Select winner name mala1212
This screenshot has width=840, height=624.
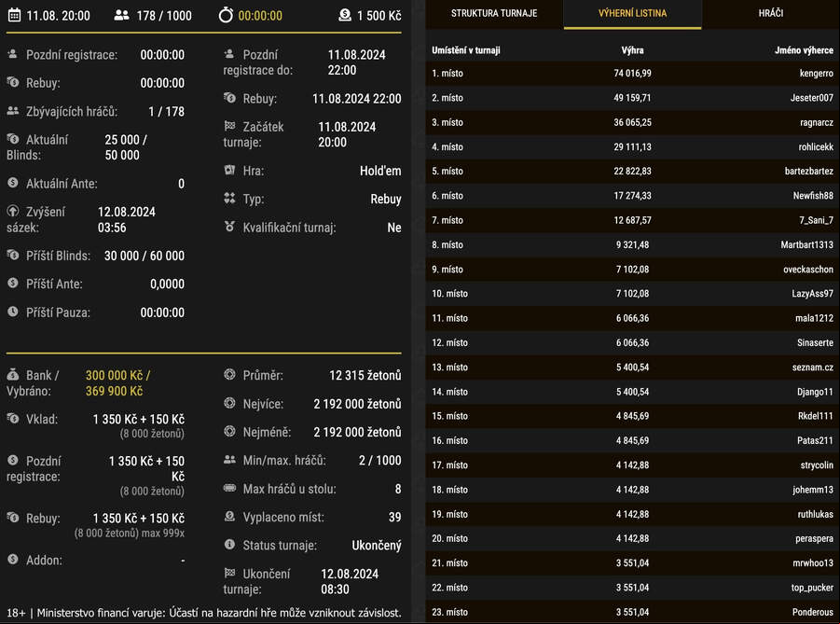(x=814, y=318)
